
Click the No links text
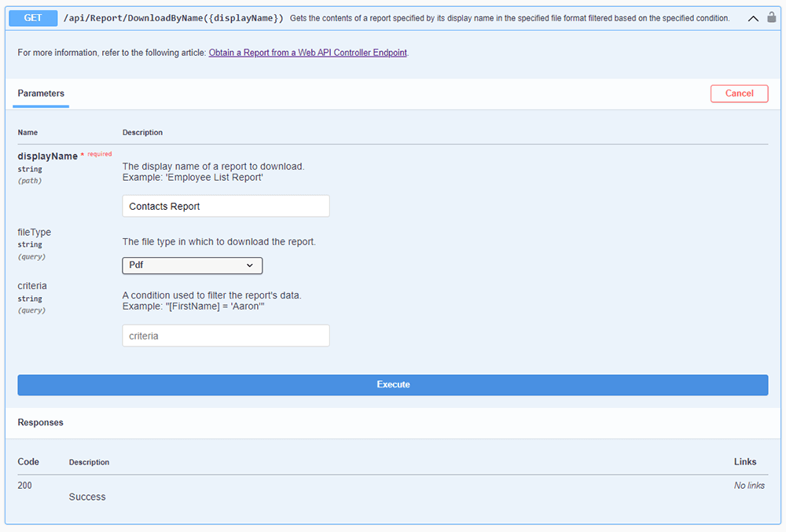(x=749, y=485)
